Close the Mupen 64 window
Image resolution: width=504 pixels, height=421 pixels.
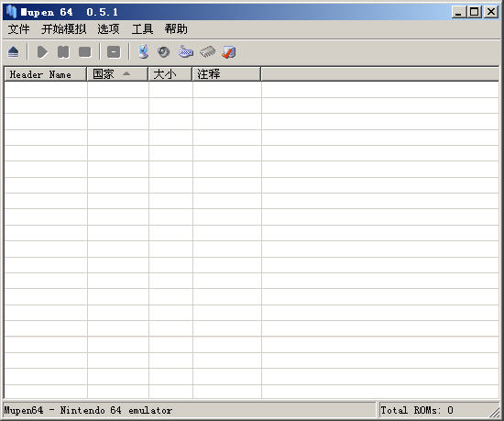[x=491, y=12]
